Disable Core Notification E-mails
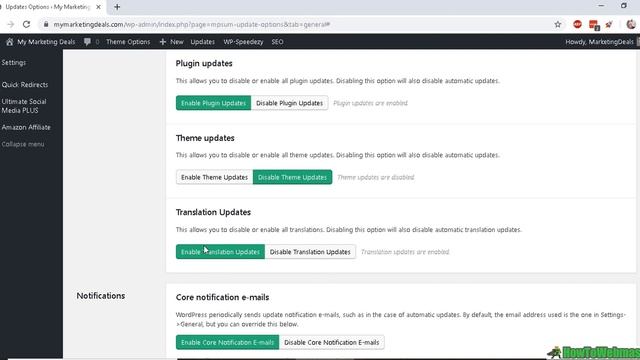 pyautogui.click(x=331, y=342)
